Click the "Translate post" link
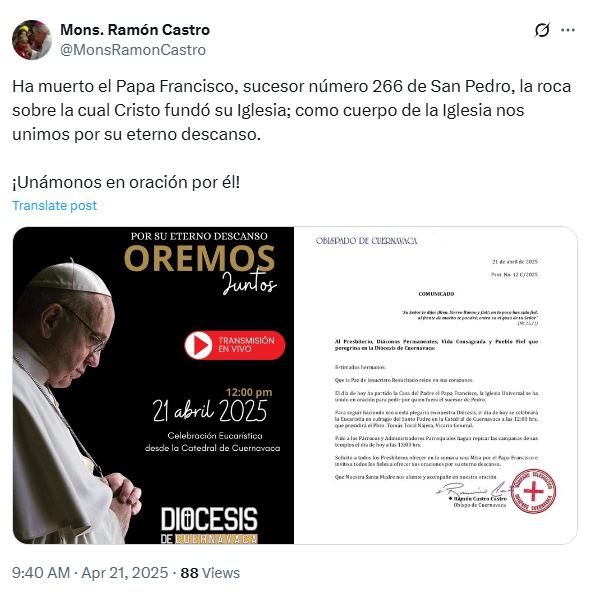592x592 pixels. pos(54,205)
